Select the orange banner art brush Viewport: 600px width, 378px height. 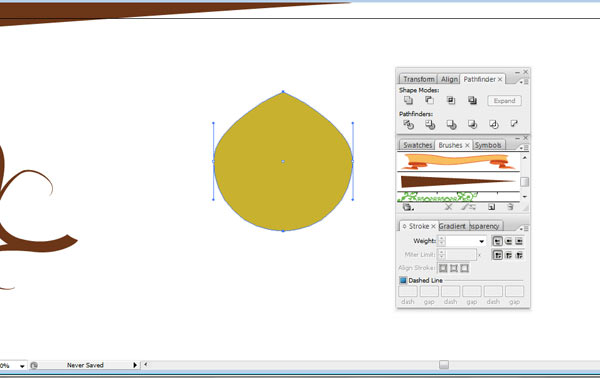click(458, 161)
